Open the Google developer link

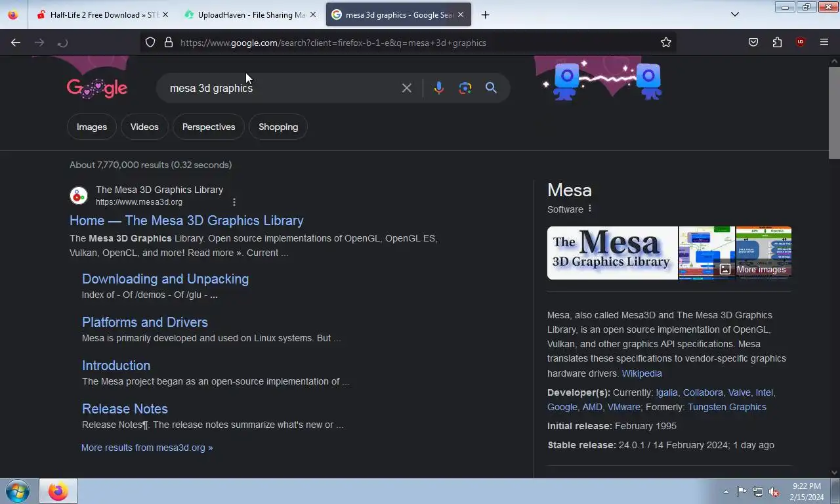(562, 407)
